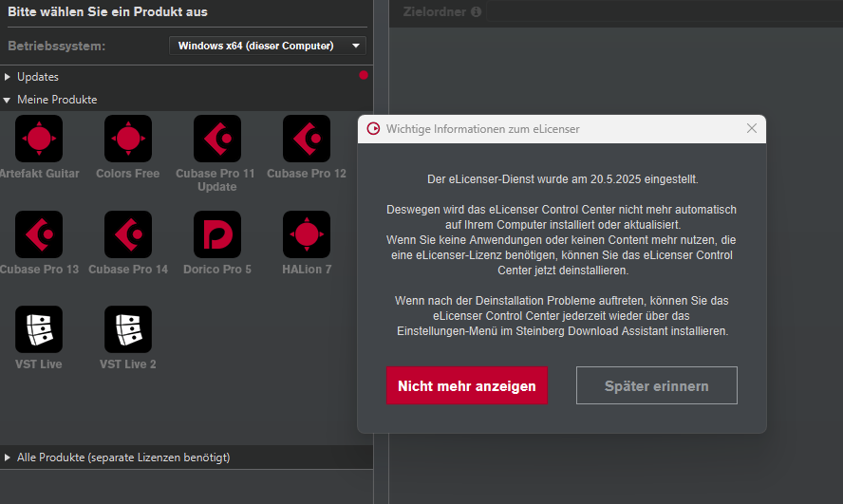
Task: Click the Betriebssystem label
Action: click(56, 47)
